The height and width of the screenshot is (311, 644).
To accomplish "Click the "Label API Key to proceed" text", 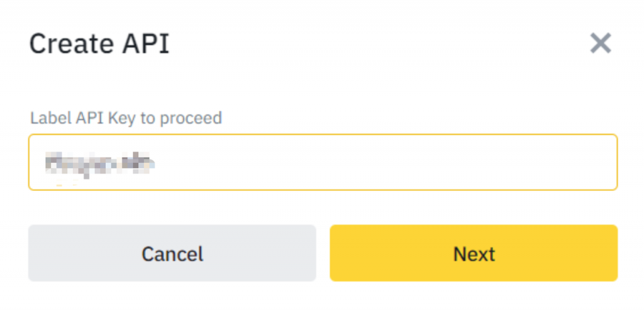I will coord(126,117).
